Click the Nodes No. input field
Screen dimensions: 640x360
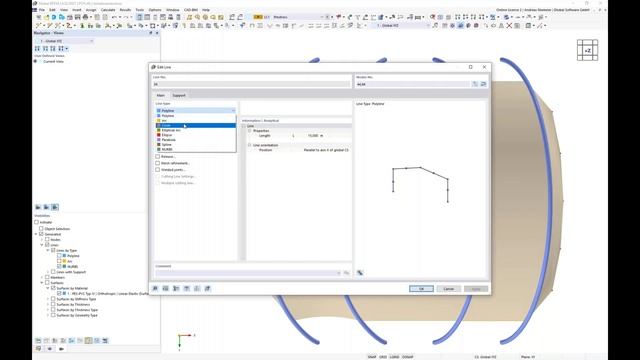[413, 84]
